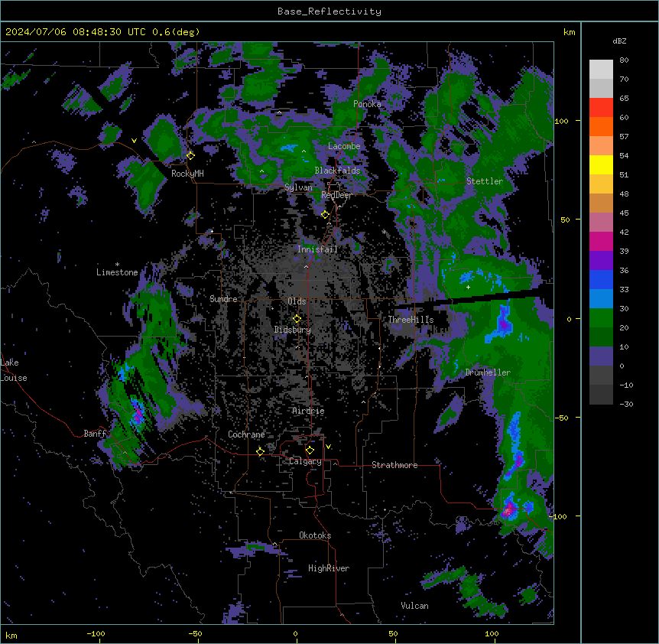Screen dimensions: 659x644
Task: Click the -50 tick on the right axis
Action: (x=561, y=418)
